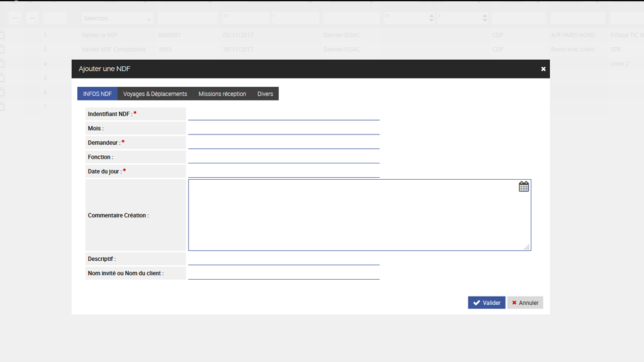Open the Sélection dropdown in background filter row
The height and width of the screenshot is (362, 644).
(x=117, y=18)
